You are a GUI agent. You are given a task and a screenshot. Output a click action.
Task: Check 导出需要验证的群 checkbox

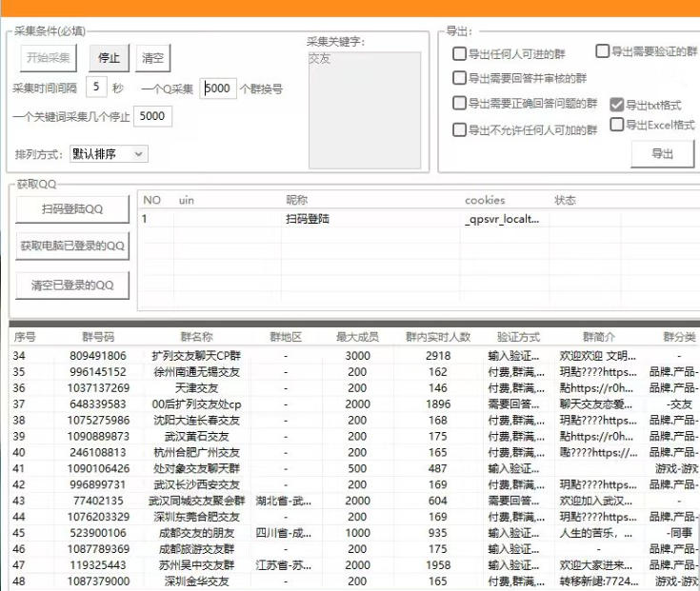click(x=602, y=51)
